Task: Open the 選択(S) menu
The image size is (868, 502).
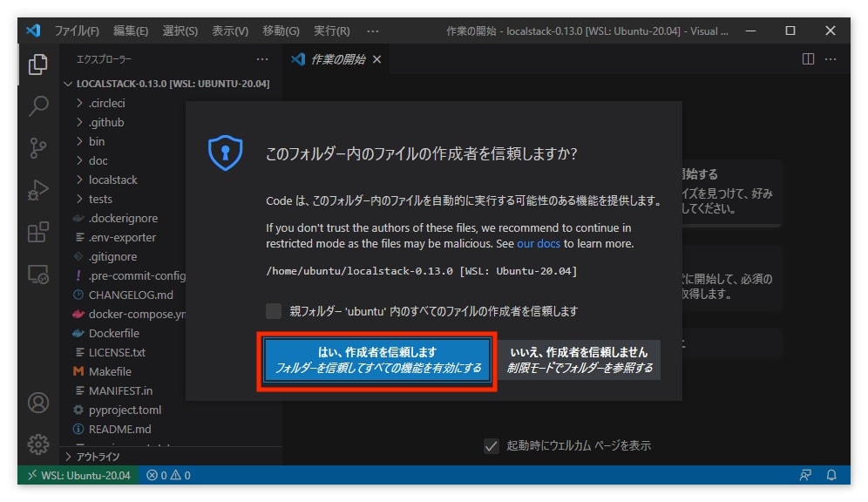Action: click(x=180, y=31)
